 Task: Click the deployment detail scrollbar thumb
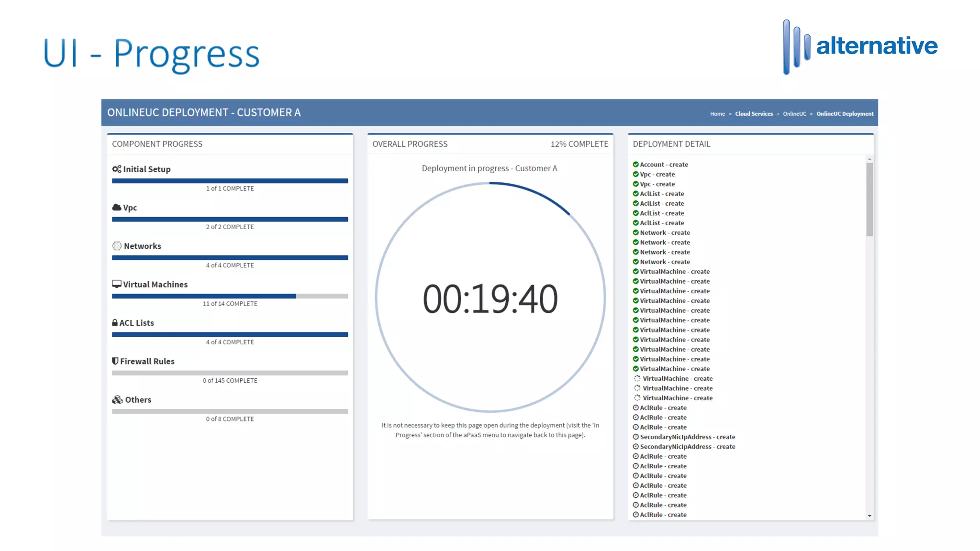pos(869,199)
